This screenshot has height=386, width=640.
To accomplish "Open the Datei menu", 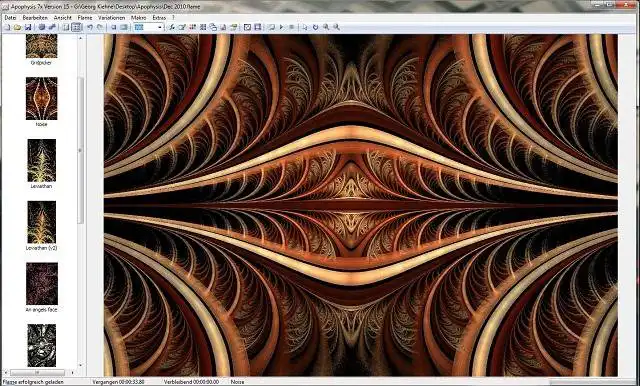I will click(10, 18).
